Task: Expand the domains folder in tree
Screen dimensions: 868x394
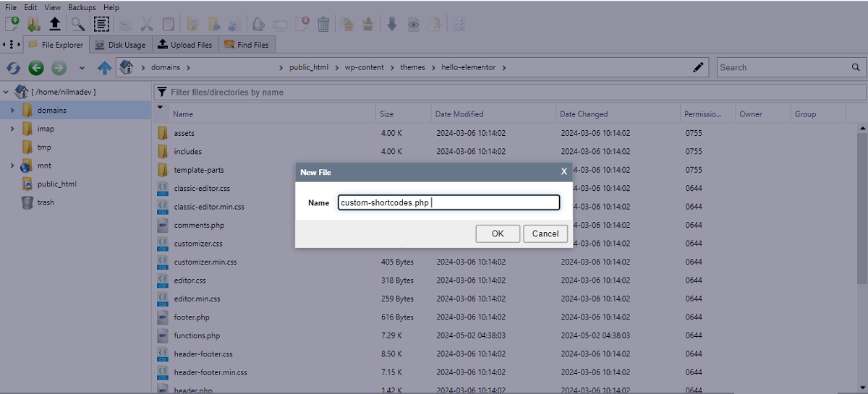Action: pos(12,111)
